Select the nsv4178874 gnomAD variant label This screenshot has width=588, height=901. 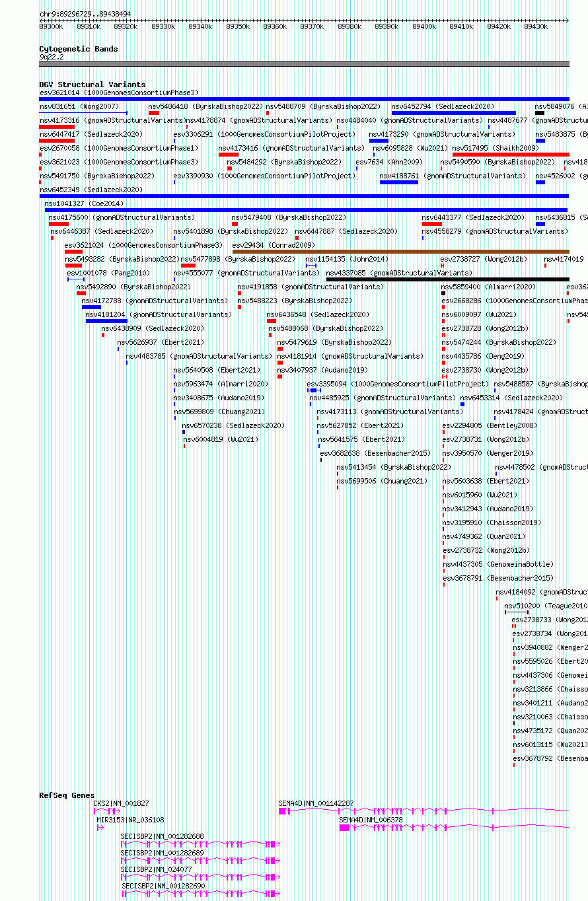(259, 120)
